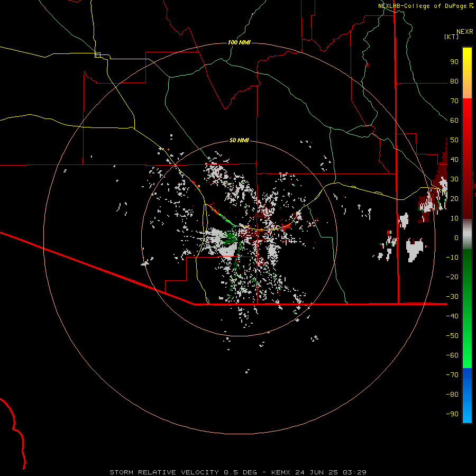Click the -70 value on the velocity scale
The height and width of the screenshot is (476, 476).
point(452,375)
